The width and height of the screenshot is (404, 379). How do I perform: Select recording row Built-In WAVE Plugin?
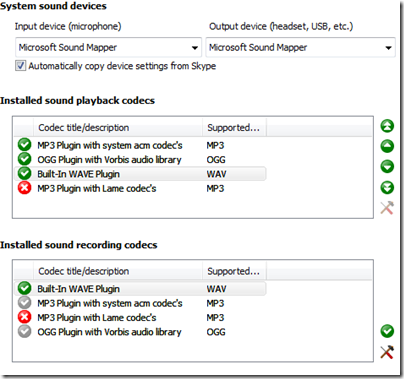click(140, 289)
